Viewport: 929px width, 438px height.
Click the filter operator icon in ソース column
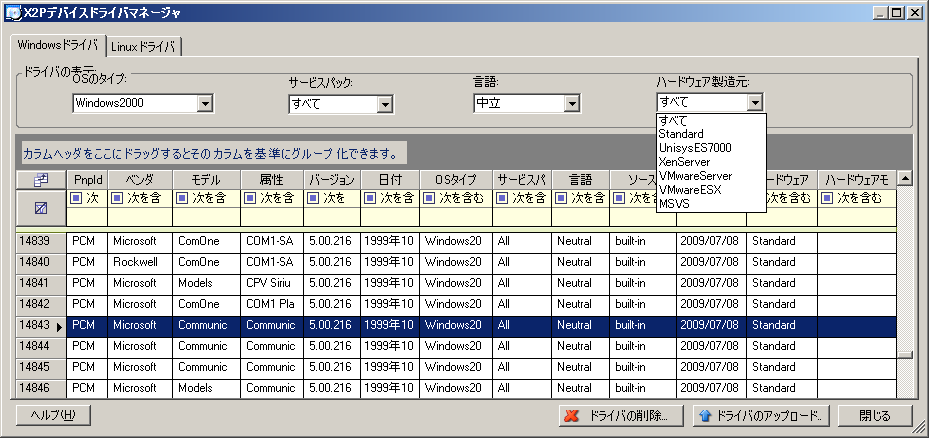[619, 199]
